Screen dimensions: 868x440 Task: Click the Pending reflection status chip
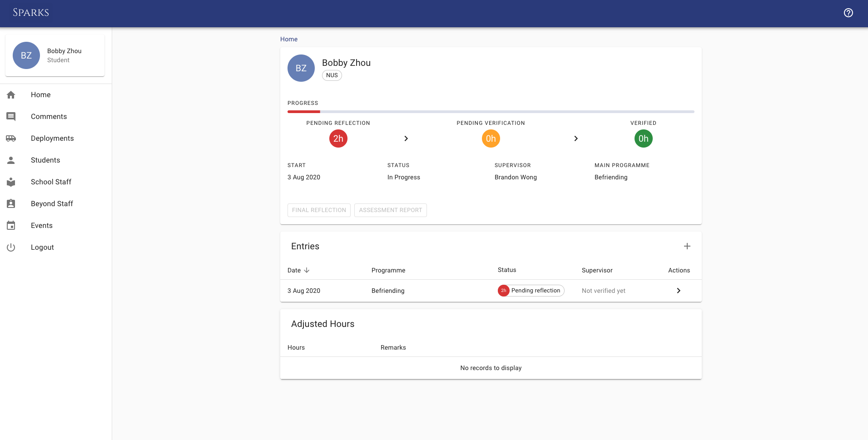point(531,291)
